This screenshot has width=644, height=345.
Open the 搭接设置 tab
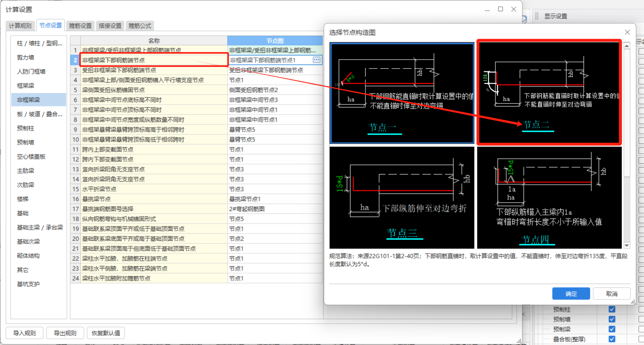110,26
